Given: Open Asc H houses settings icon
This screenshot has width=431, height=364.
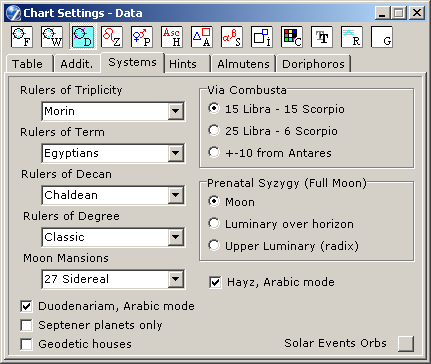Looking at the screenshot, I should [x=172, y=37].
